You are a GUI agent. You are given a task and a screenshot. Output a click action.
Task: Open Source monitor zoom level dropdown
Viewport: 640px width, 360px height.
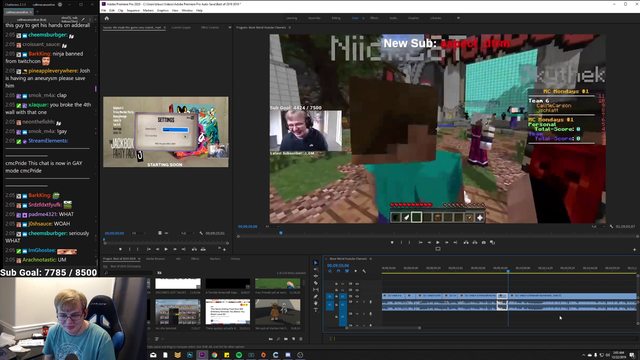139,233
